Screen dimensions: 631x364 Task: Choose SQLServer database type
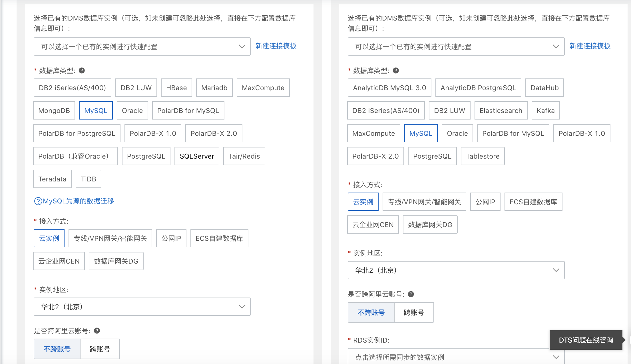pyautogui.click(x=197, y=156)
